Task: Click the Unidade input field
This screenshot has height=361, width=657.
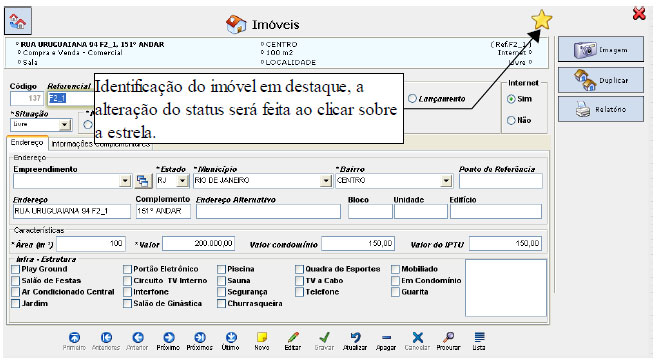Action: (x=421, y=211)
